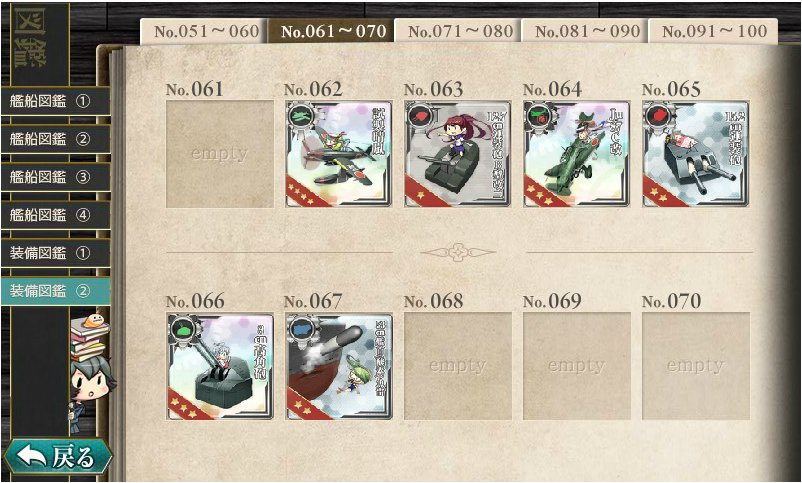Open No.066 8cm high-angle gun card
The image size is (802, 483).
(220, 366)
